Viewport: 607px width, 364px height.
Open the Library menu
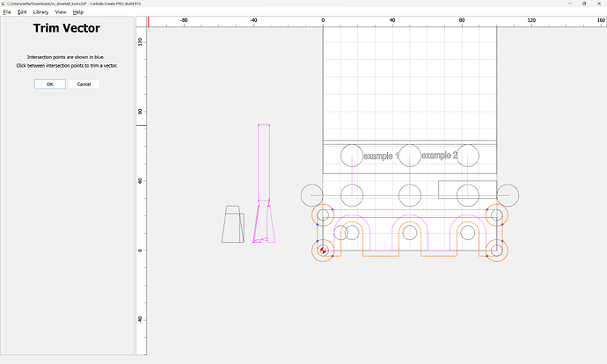[40, 12]
